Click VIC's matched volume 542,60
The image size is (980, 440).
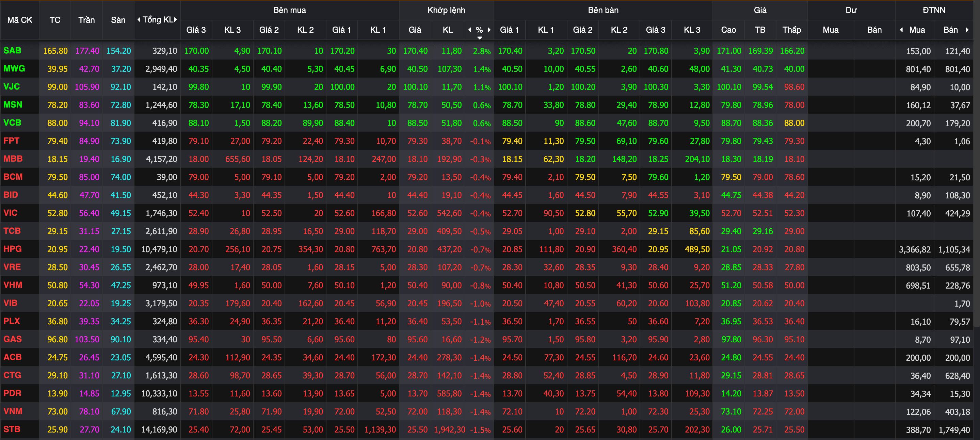coord(449,213)
